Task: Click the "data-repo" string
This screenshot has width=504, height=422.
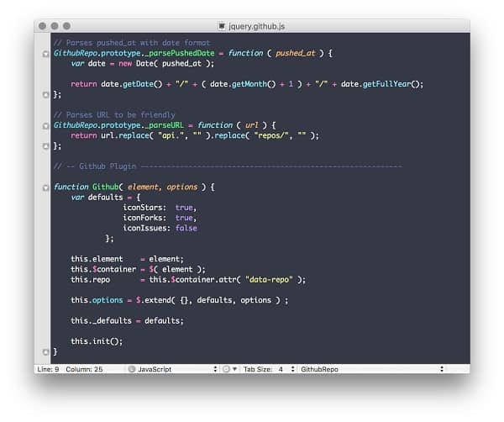Action: [269, 279]
